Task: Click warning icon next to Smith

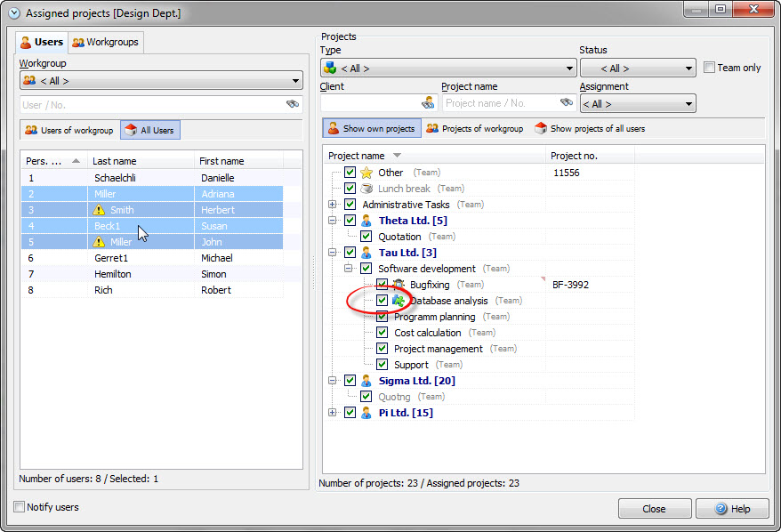Action: pos(100,210)
